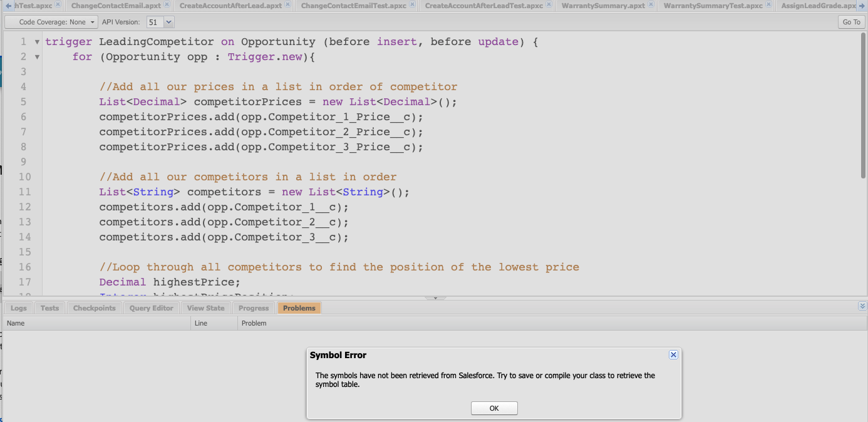Sort by the Line column header
The image size is (868, 422).
214,323
